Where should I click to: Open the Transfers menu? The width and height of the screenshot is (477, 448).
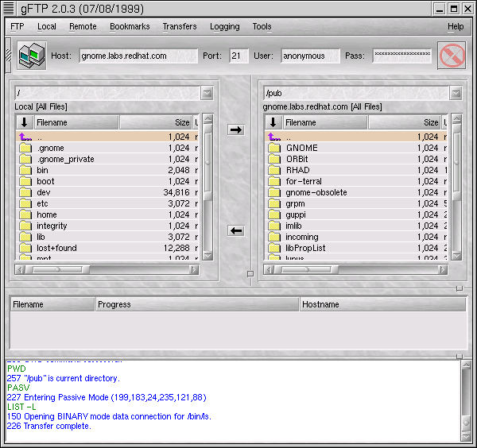180,27
